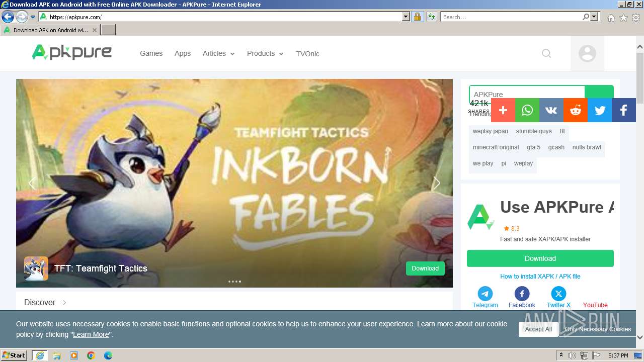The image size is (644, 362).
Task: Go back with browser Back arrow
Action: pos(8,17)
